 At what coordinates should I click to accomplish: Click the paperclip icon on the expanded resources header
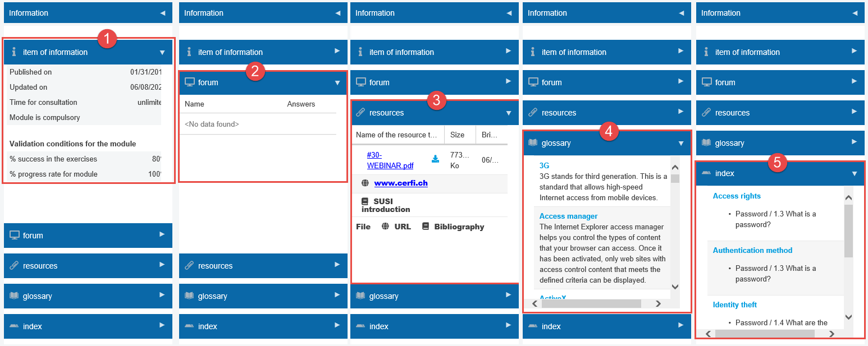pos(360,113)
